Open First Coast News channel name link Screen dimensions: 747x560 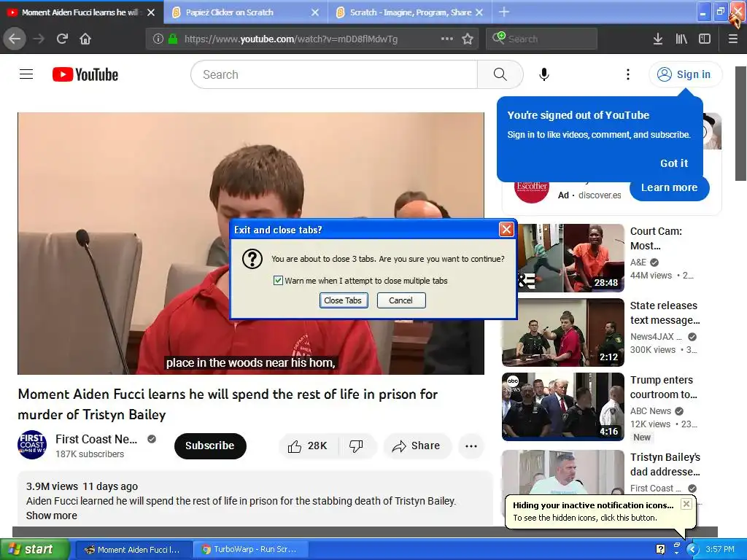[96, 439]
